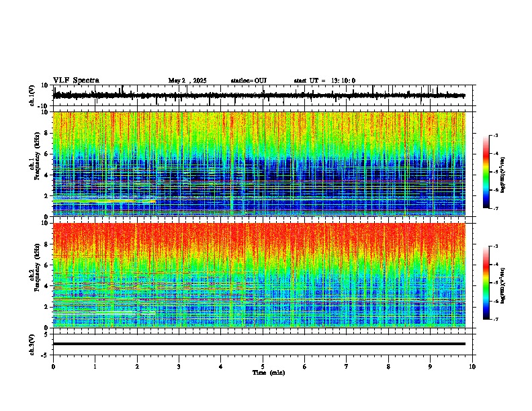The height and width of the screenshot is (411, 532).
Task: Click the "station=OUI" header label
Action: [x=249, y=81]
